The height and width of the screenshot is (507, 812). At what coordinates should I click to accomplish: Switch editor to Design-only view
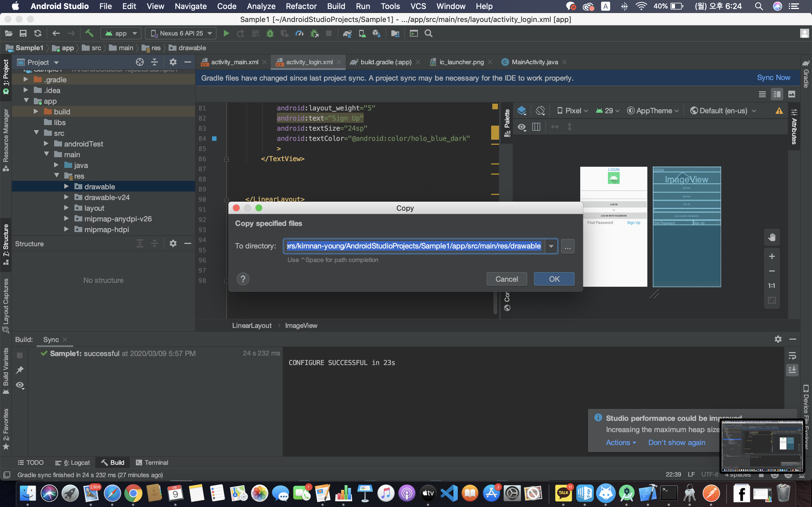point(791,94)
